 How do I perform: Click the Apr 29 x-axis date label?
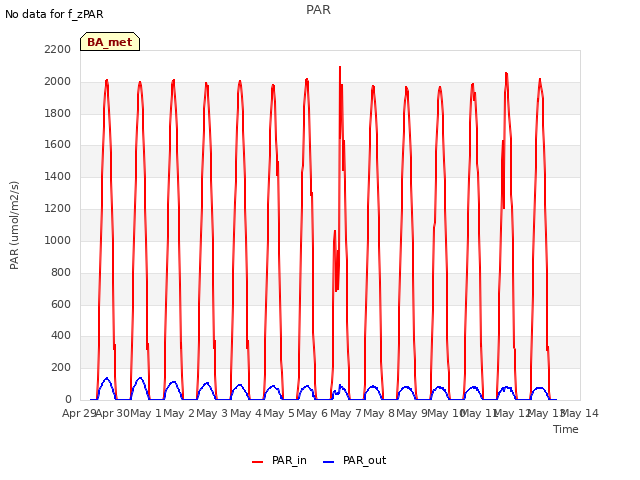(78, 413)
